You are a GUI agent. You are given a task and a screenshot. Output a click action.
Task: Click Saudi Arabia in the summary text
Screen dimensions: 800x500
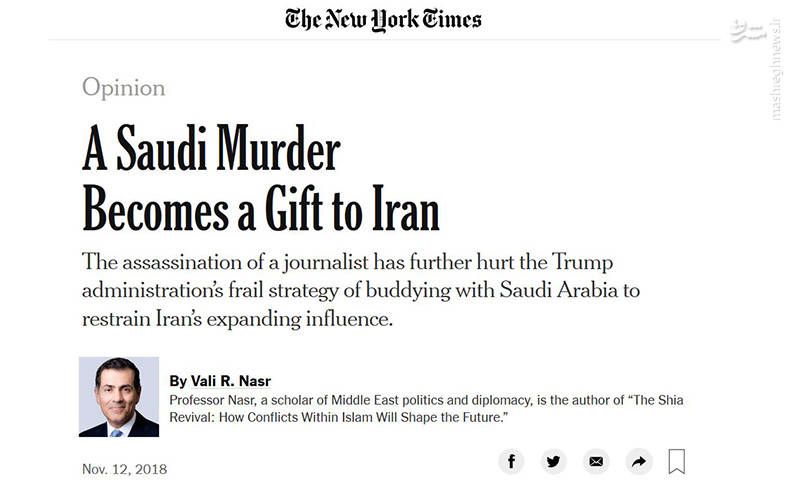pyautogui.click(x=559, y=290)
